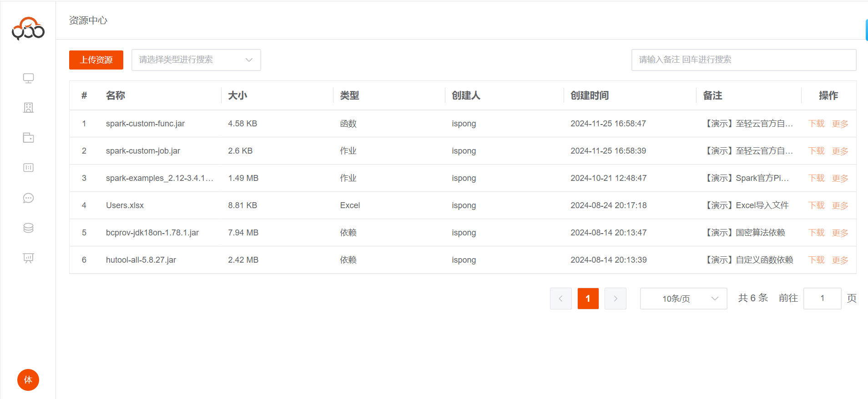Select page 1 in pagination
This screenshot has height=399, width=868.
pyautogui.click(x=588, y=299)
